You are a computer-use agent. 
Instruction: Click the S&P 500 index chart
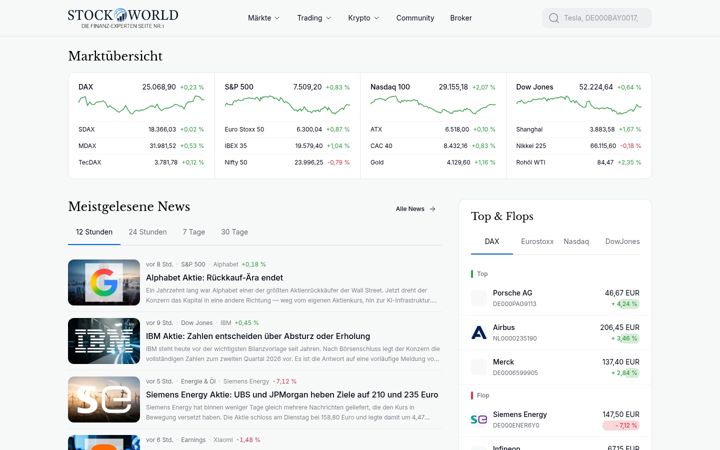coord(287,105)
